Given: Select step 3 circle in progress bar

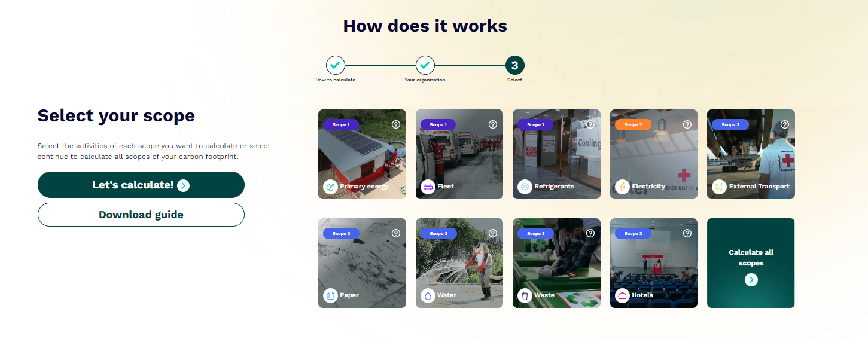Looking at the screenshot, I should pyautogui.click(x=514, y=65).
